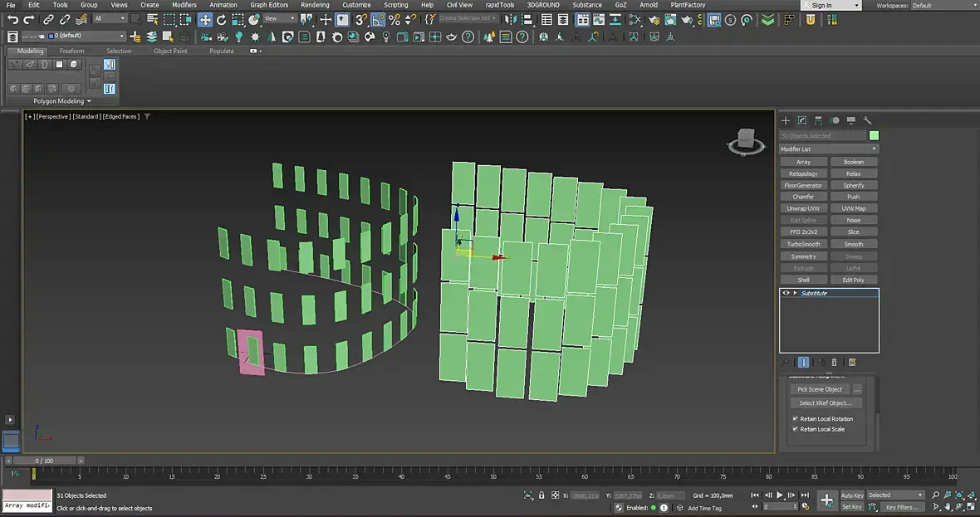Apply the TurboSmooth modifier button
Viewport: 980px width, 517px height.
click(803, 244)
